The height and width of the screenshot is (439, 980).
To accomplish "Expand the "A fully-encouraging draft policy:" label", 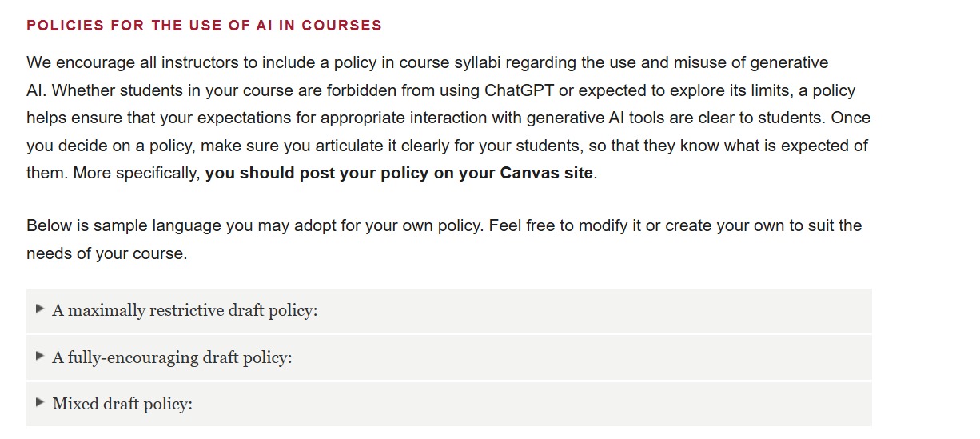I will (172, 357).
